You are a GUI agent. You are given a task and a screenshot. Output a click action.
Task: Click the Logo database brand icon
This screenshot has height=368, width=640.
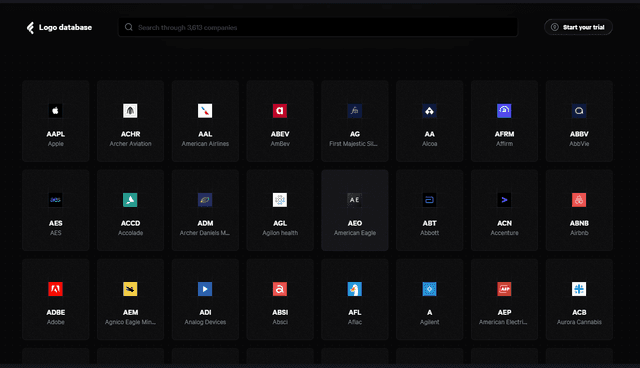[x=30, y=28]
